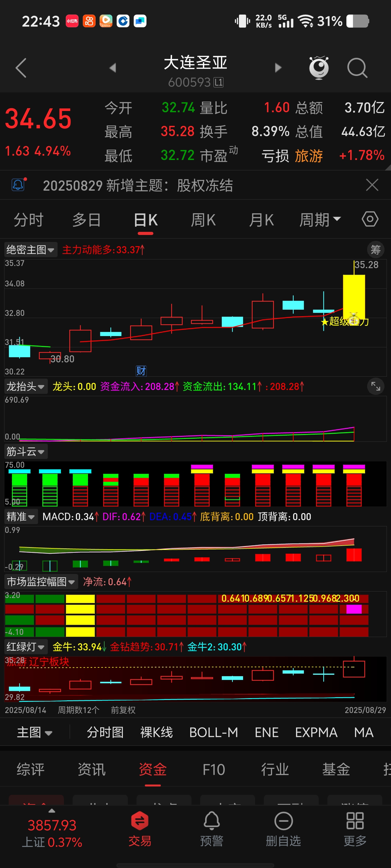Open 市场监控幅图 indicator dropdown
391x868 pixels.
point(41,582)
